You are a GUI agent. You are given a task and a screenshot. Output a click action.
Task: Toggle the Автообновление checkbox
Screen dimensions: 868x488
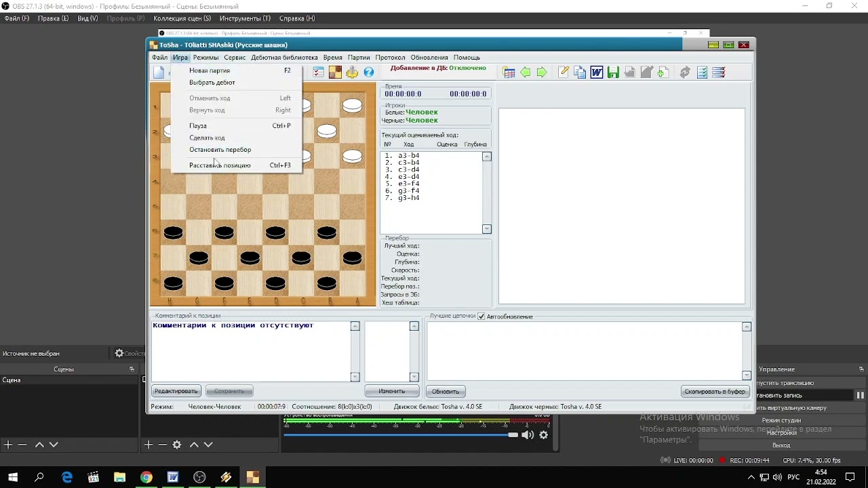[481, 317]
